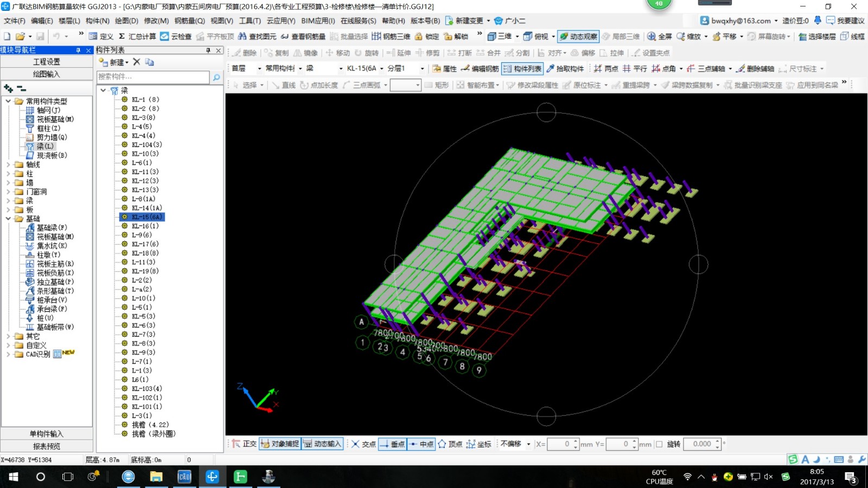The image size is (868, 488).
Task: Open the 工具(T) menu
Action: (x=250, y=21)
